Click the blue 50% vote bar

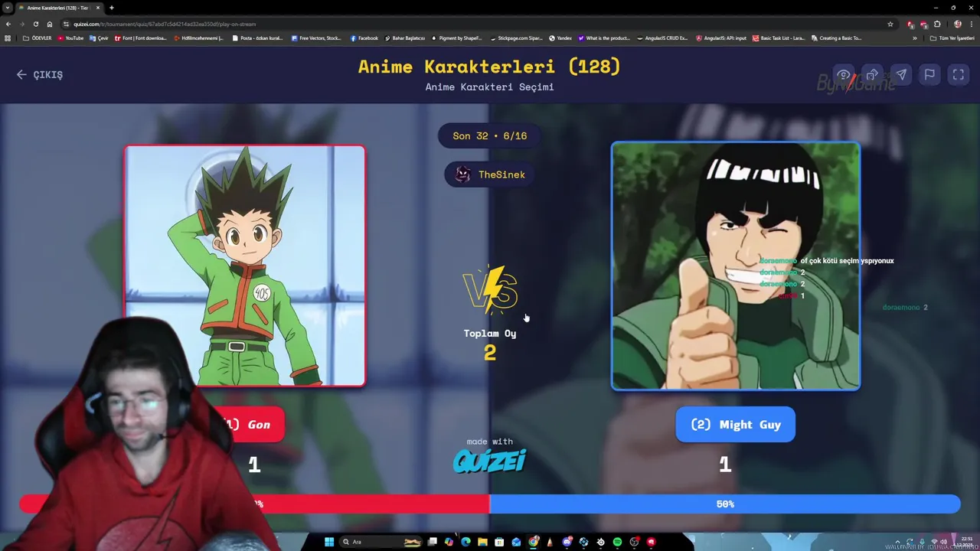(x=725, y=504)
